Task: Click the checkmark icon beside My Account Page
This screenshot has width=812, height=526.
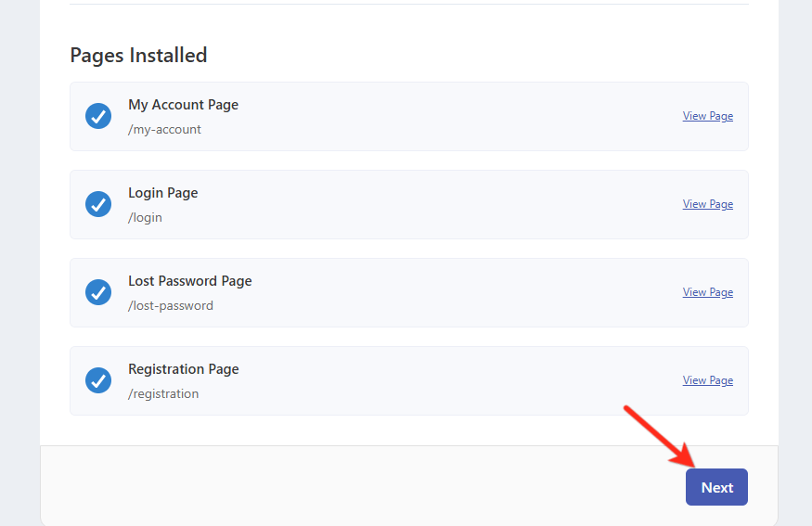Action: pyautogui.click(x=98, y=116)
